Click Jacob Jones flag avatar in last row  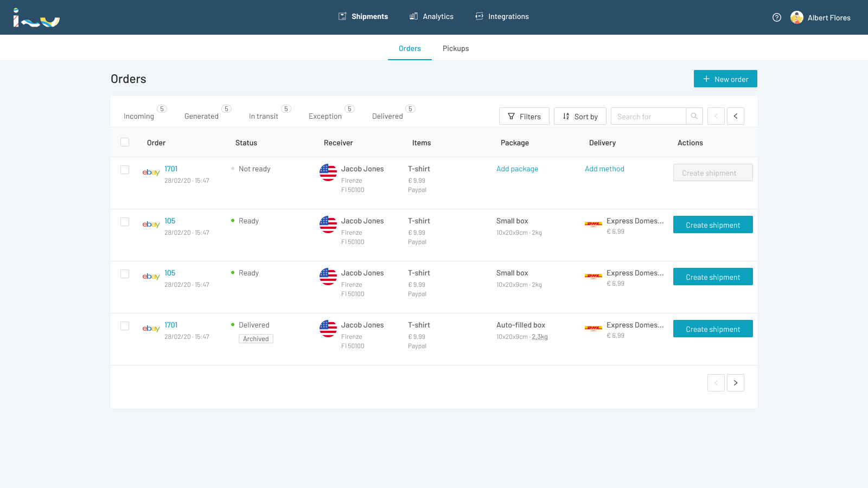pos(328,329)
